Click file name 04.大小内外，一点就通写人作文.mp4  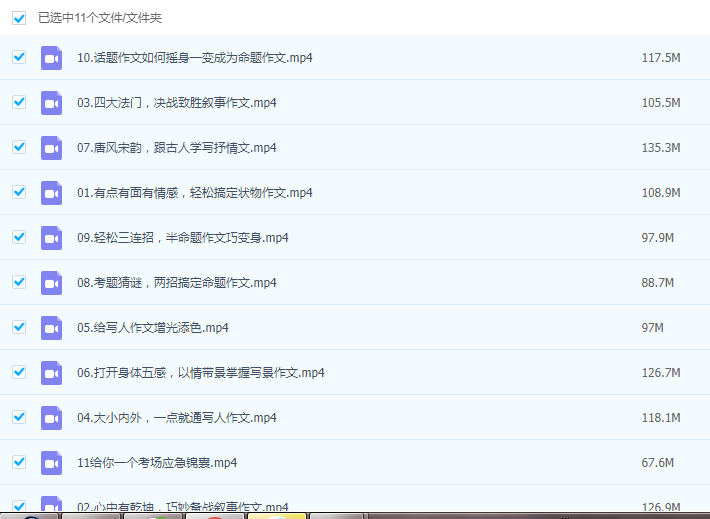tap(176, 418)
